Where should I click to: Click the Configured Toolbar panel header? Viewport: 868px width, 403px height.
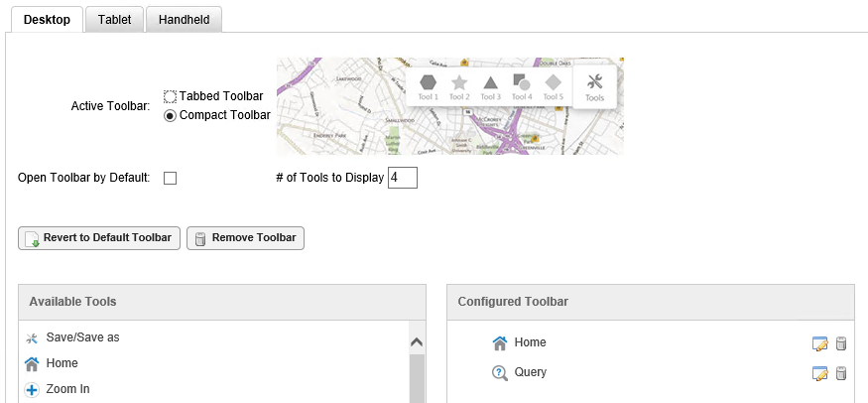(x=651, y=302)
